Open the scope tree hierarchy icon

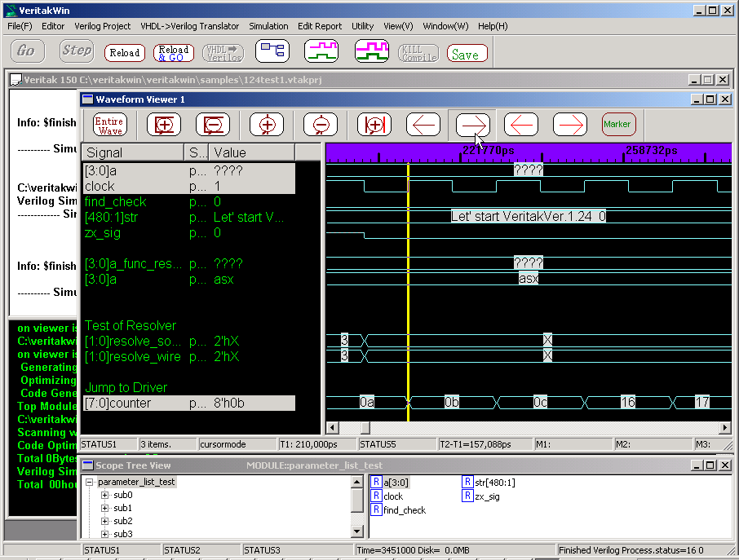tap(272, 51)
